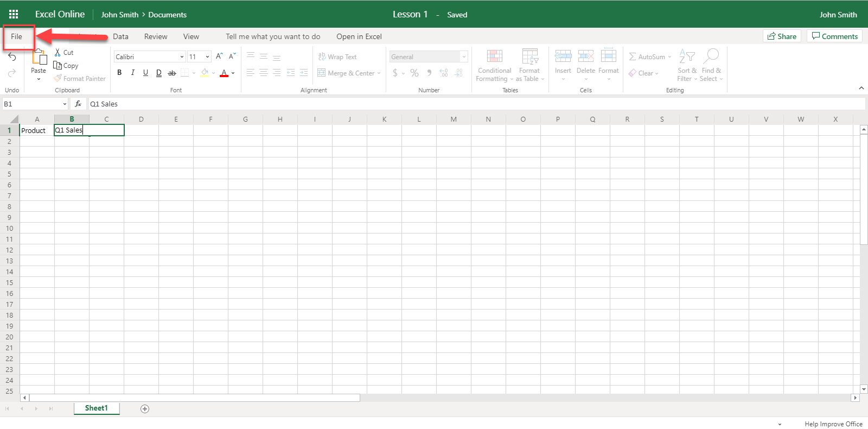
Task: Open the Clear options menu
Action: coord(643,73)
